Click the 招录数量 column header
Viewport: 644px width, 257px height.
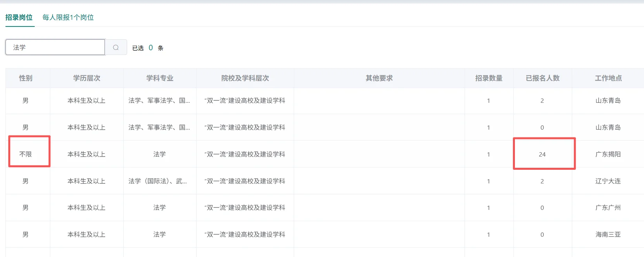tap(489, 78)
